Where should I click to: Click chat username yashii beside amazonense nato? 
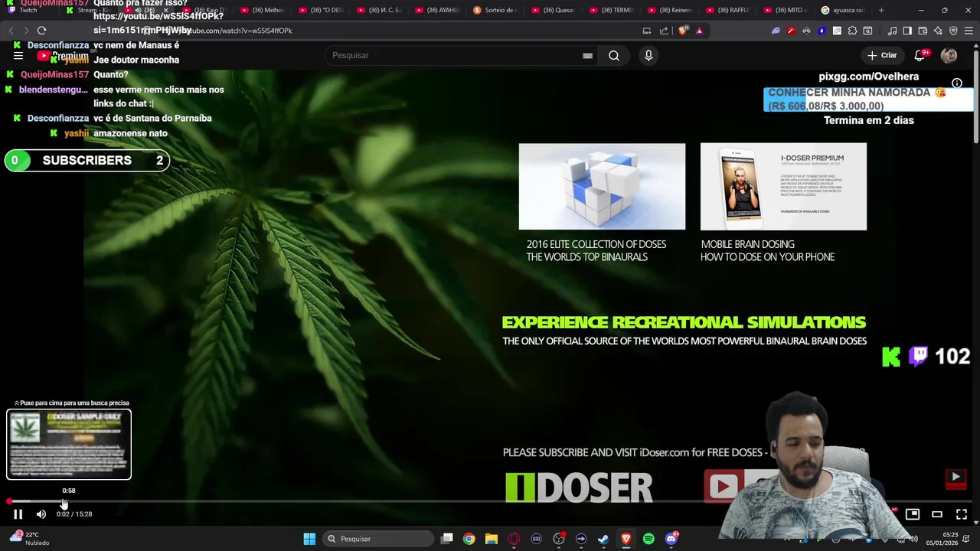pyautogui.click(x=77, y=133)
